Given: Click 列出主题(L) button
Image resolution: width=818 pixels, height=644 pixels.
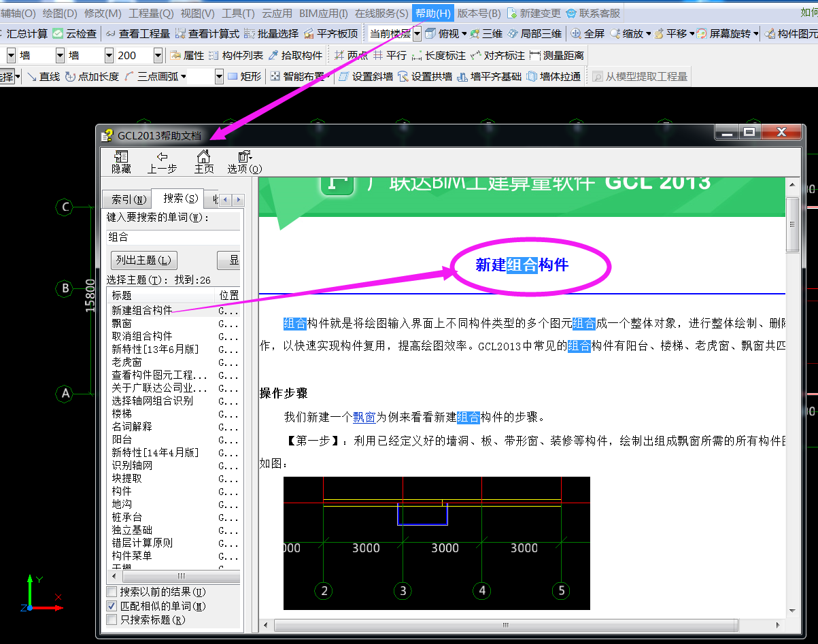Looking at the screenshot, I should coord(143,260).
